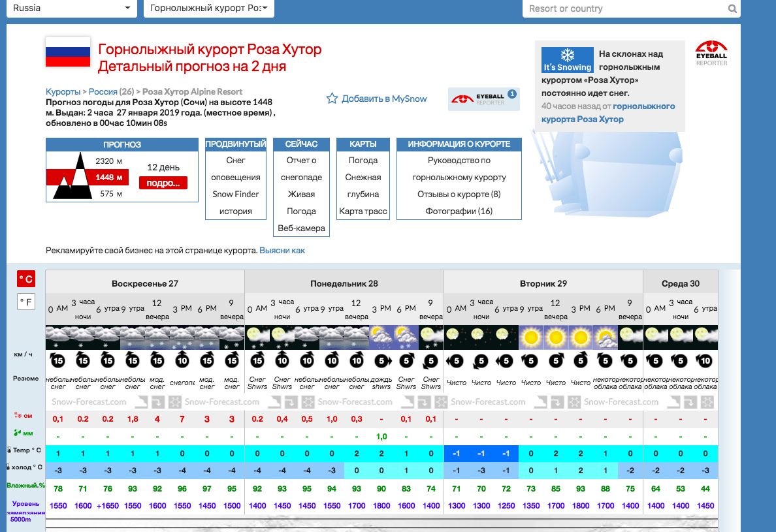Viewport: 776px width, 532px height.
Task: Click Tuesday 0 AM temperature cell -1
Action: 457,454
